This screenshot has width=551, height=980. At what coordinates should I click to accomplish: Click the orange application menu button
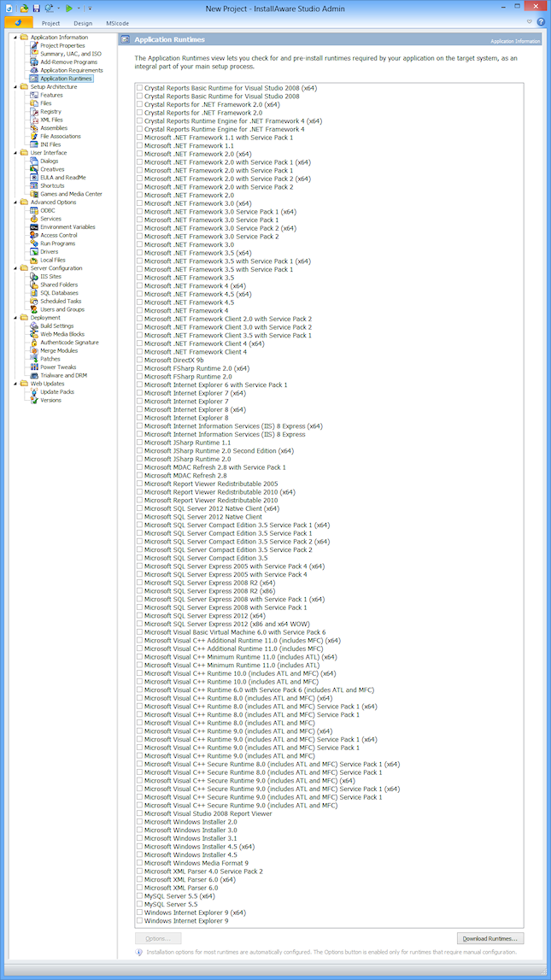click(18, 23)
